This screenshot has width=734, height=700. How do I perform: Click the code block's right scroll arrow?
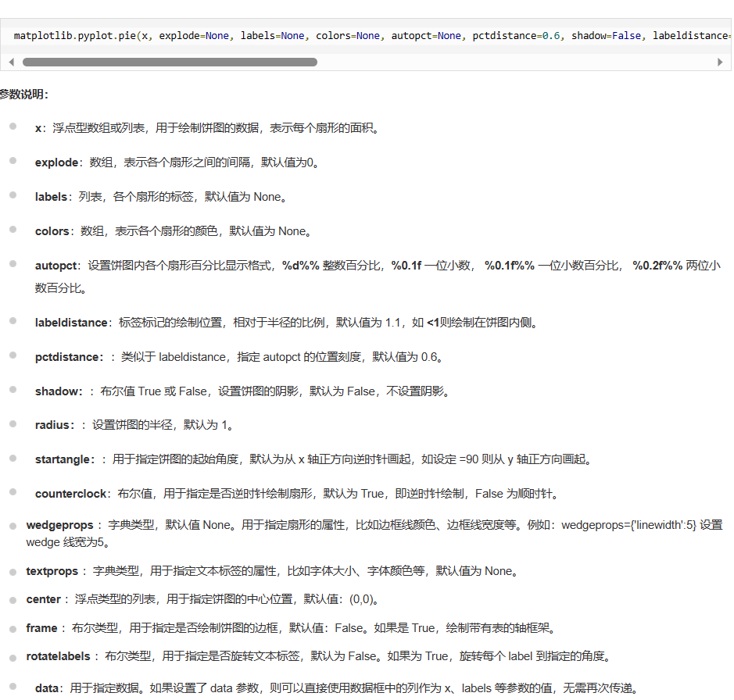(x=721, y=62)
